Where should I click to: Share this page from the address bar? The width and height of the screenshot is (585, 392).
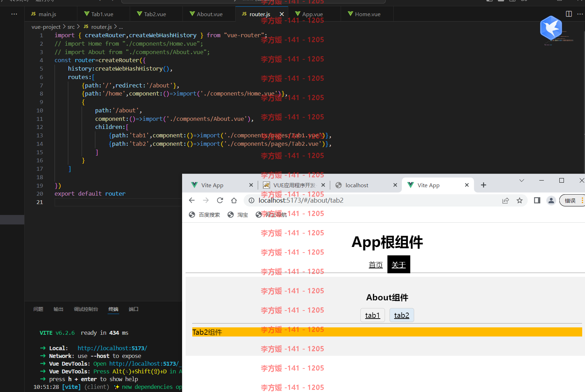click(x=506, y=200)
